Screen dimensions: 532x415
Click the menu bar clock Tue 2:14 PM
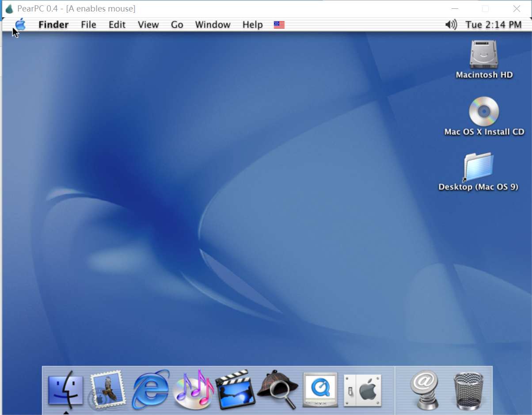click(494, 25)
